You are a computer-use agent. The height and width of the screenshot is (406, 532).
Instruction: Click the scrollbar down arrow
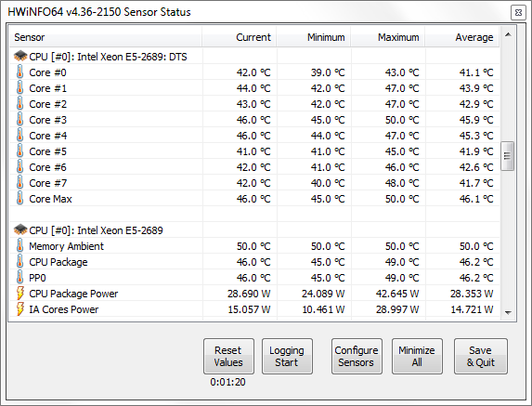point(508,313)
